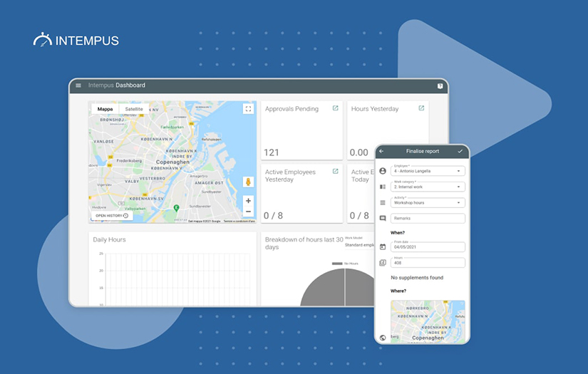Toggle fullscreen on the dashboard map

[x=248, y=109]
